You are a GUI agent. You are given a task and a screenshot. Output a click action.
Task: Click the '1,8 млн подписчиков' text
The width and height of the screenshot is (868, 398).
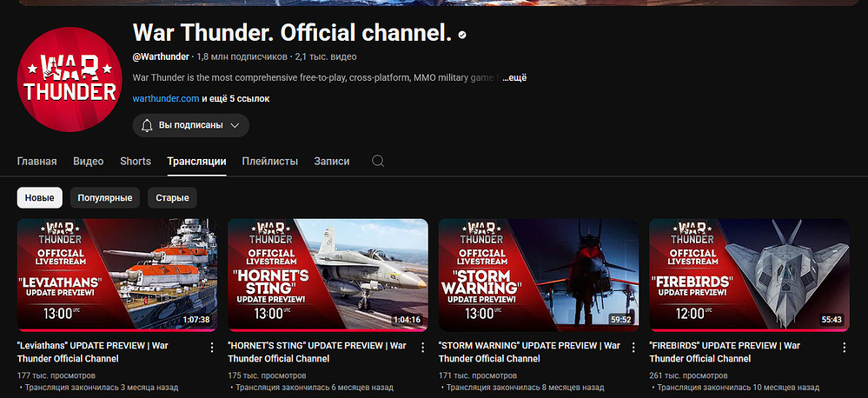(242, 56)
